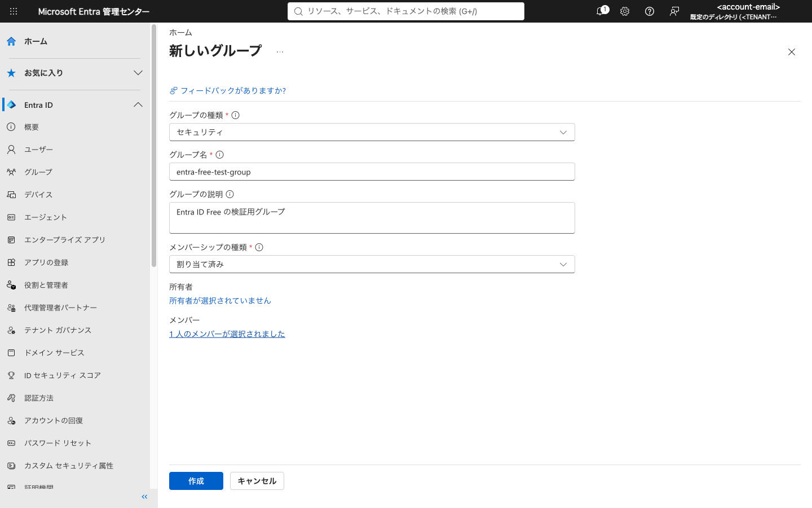The height and width of the screenshot is (508, 812).
Task: Click the top search box
Action: tap(406, 11)
